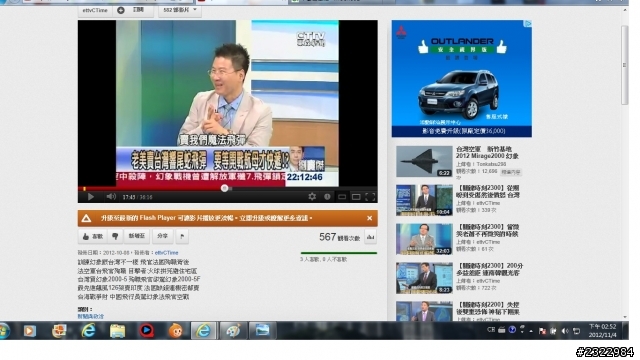The height and width of the screenshot is (360, 640).
Task: Subscribe with the 訂閱 plus button
Action: 133,10
